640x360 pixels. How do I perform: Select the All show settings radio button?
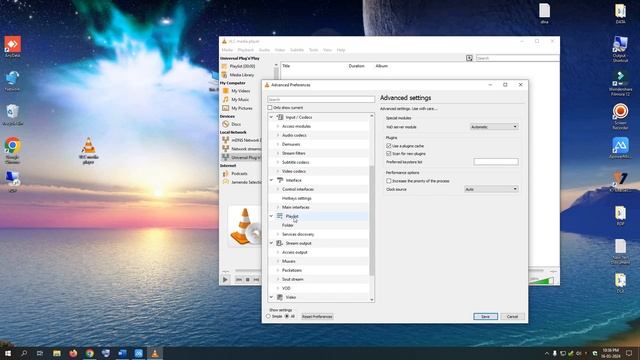[x=287, y=316]
